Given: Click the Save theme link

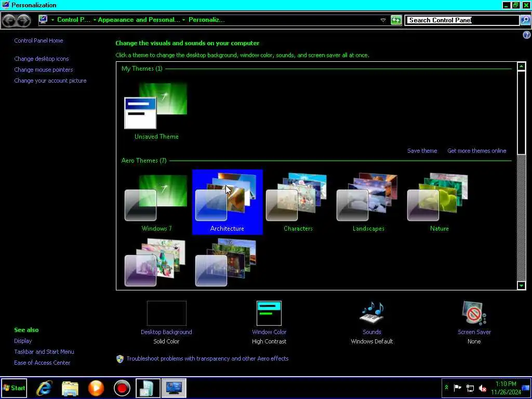Looking at the screenshot, I should click(422, 151).
